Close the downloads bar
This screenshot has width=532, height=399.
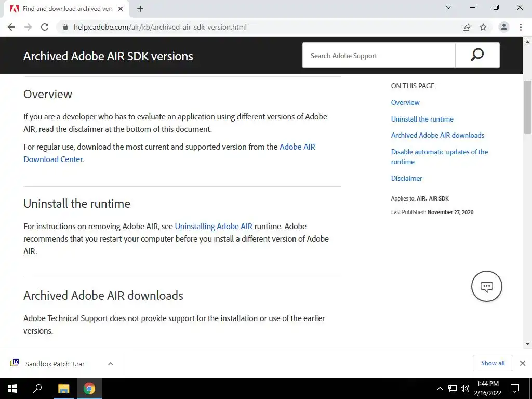click(523, 363)
